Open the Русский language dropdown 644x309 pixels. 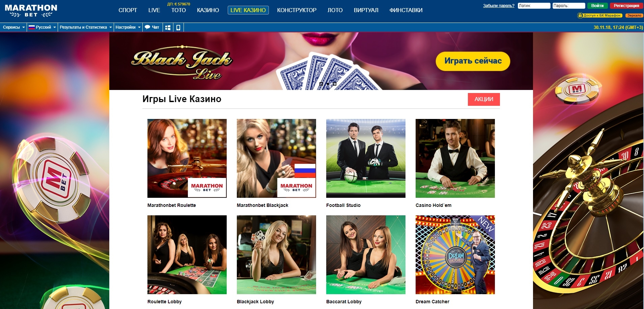tap(42, 27)
